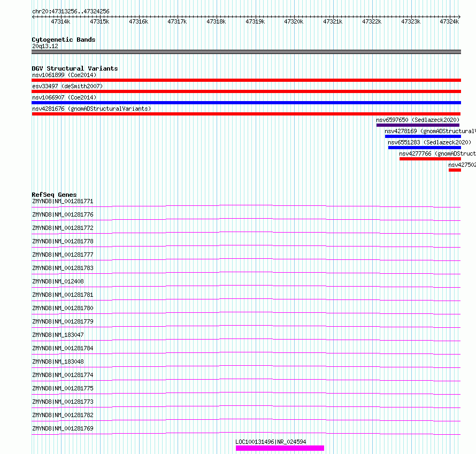
Task: Click the 47324k ruler tick label
Action: 450,21
